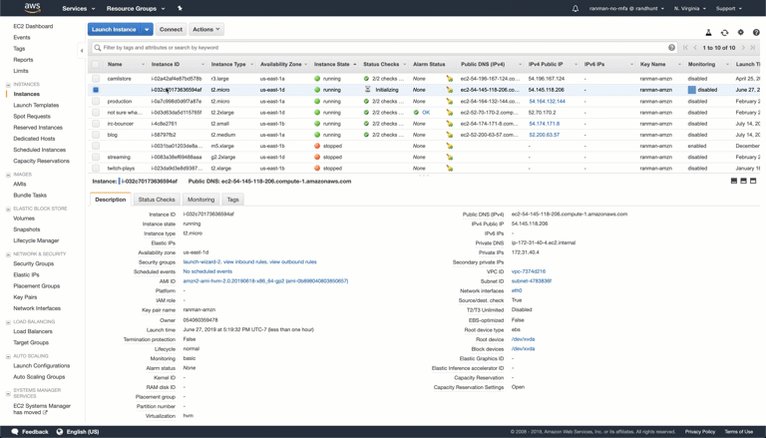Viewport: 766px width, 438px height.
Task: Check the 'not sure wha...' instance checkbox
Action: click(96, 112)
